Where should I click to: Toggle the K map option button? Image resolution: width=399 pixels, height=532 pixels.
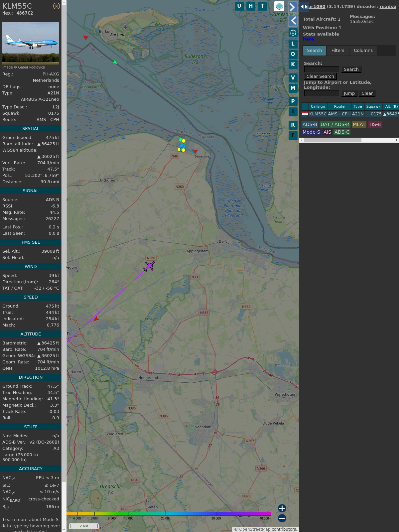pos(293,65)
